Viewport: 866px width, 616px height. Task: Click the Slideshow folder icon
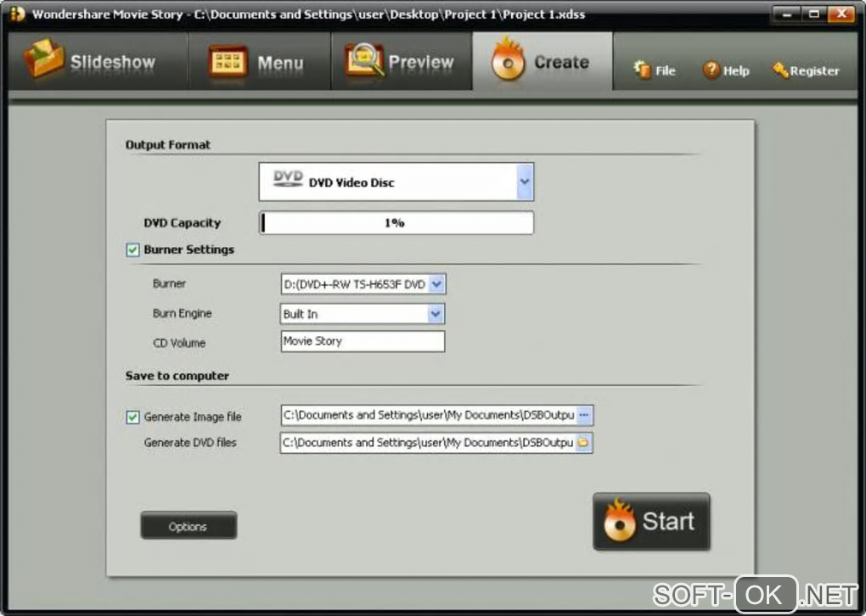[x=43, y=59]
